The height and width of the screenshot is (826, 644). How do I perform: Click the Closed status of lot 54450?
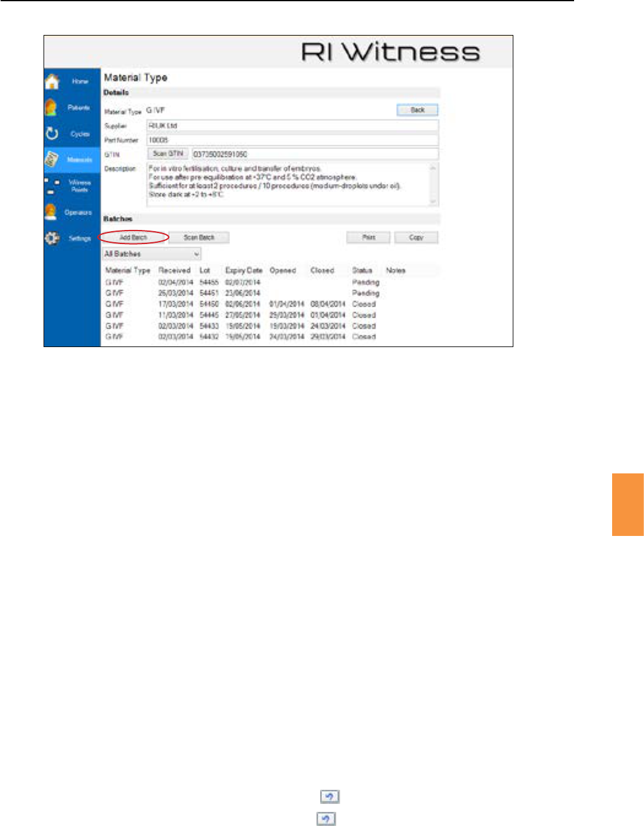364,304
